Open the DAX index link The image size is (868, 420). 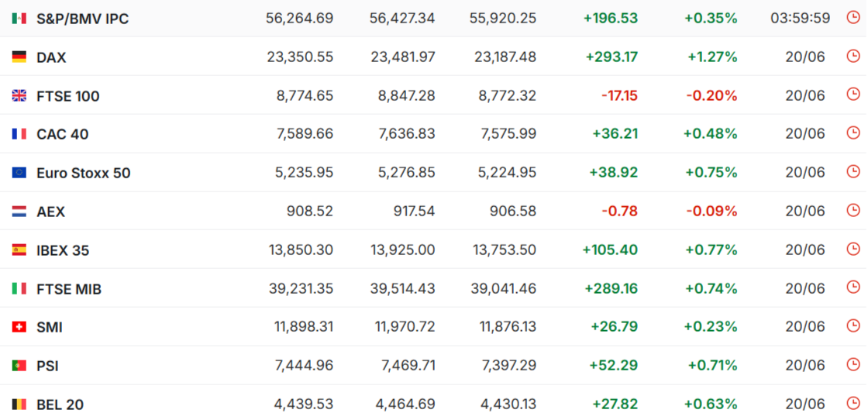(x=51, y=57)
